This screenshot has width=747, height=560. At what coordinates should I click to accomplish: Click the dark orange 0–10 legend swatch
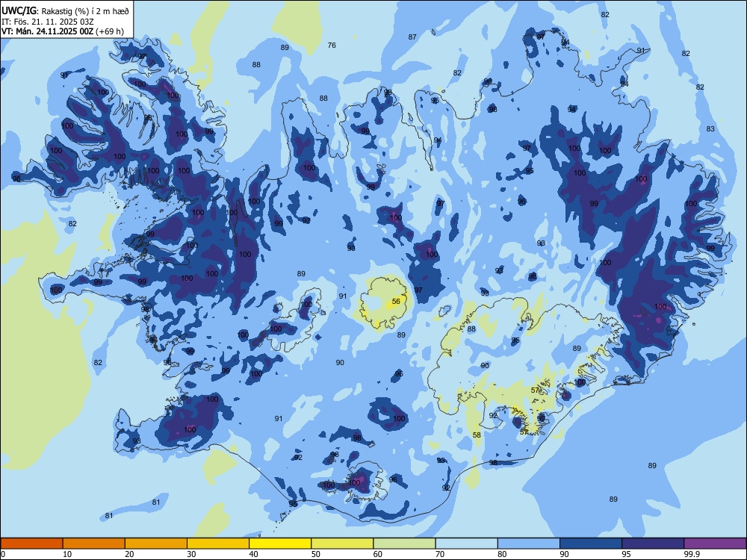pyautogui.click(x=31, y=544)
